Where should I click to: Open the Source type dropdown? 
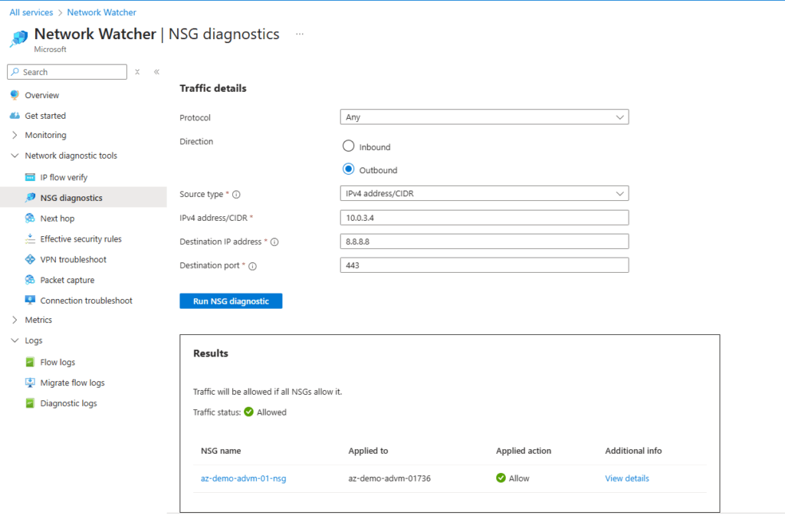[x=484, y=194]
